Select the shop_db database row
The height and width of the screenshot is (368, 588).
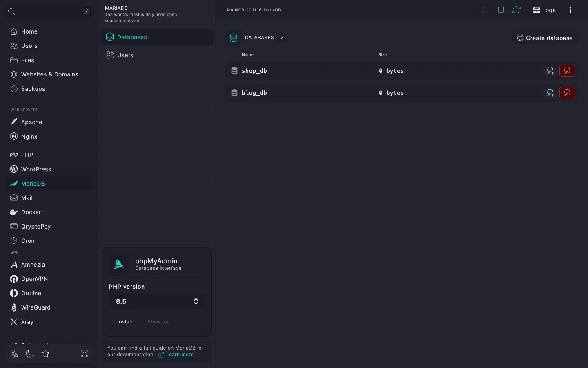pyautogui.click(x=402, y=71)
